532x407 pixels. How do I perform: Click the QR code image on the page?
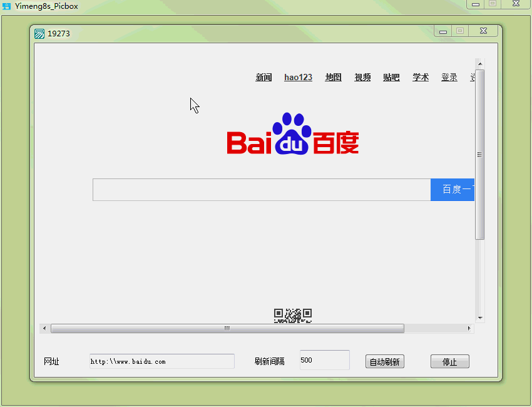click(294, 316)
